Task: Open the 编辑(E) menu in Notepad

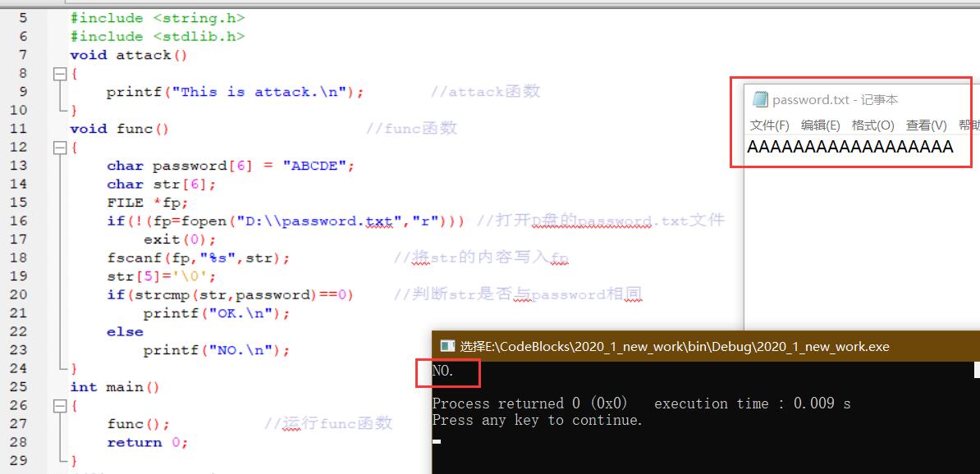Action: click(820, 125)
